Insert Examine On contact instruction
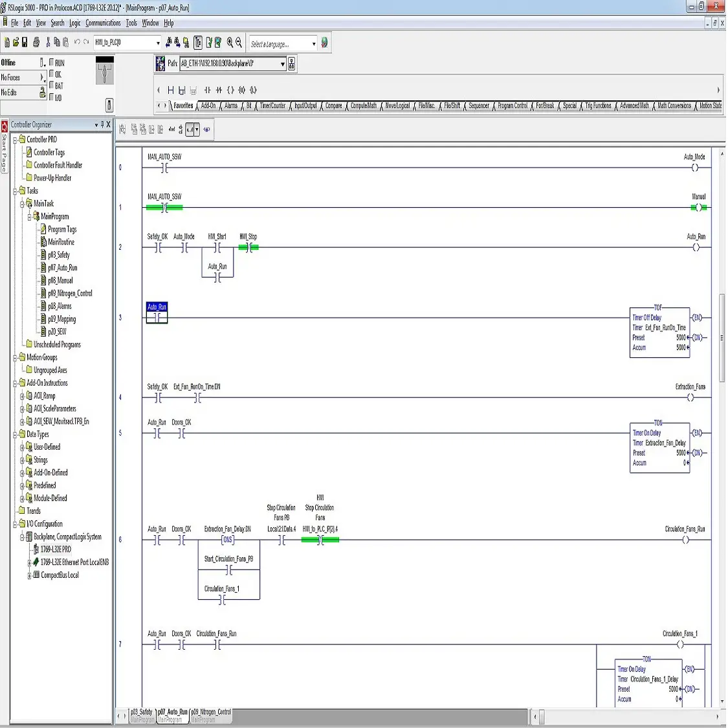This screenshot has width=728, height=728. coord(207,90)
